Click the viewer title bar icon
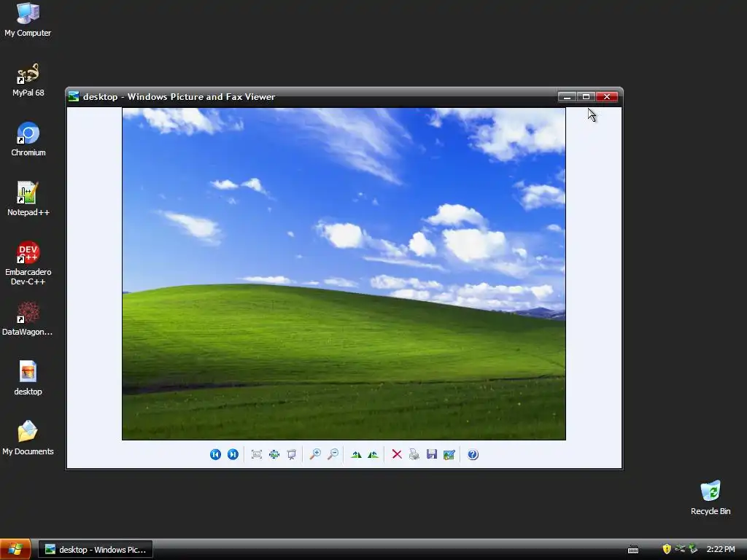 74,97
